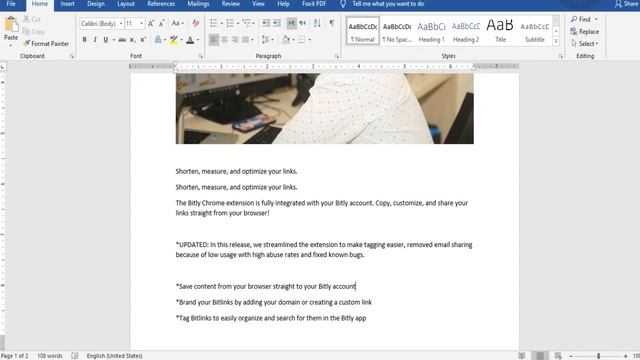Click the Bullets list icon
640x360 pixels.
(213, 23)
